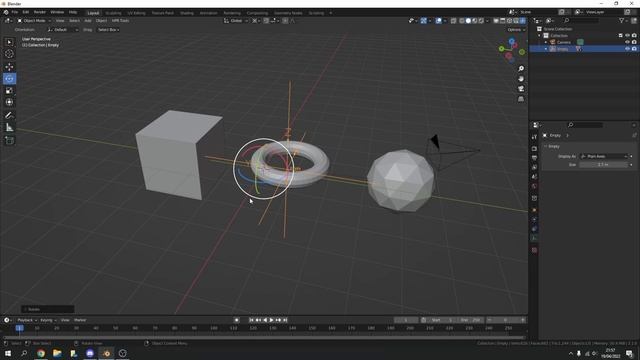Activate the Cursor tool
Viewport: 640px width, 360px height.
click(9, 54)
